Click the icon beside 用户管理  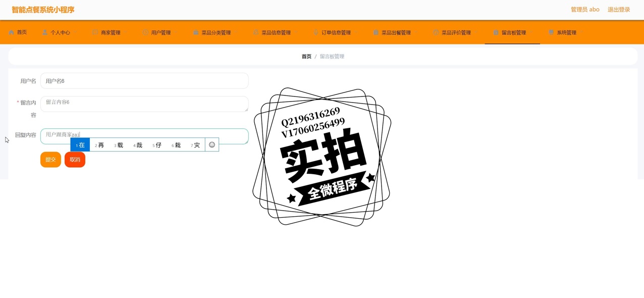click(x=145, y=32)
